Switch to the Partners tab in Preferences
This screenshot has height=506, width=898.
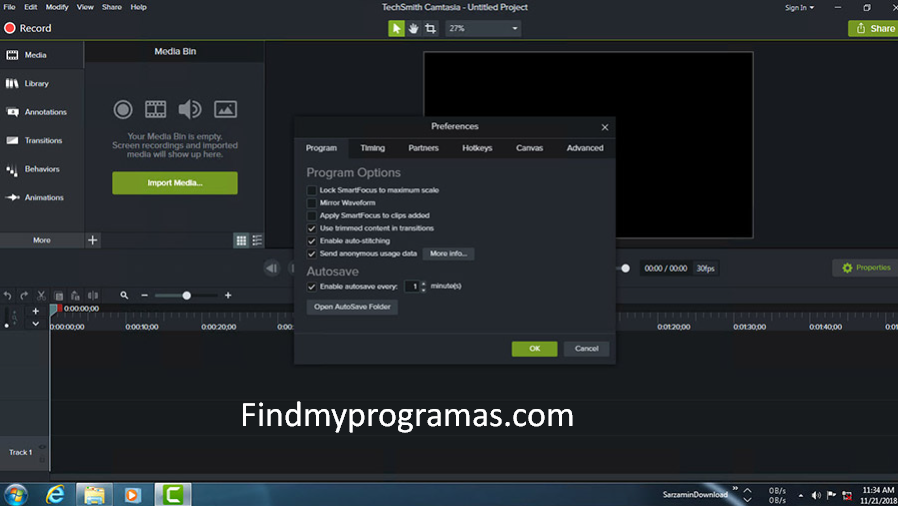coord(423,148)
